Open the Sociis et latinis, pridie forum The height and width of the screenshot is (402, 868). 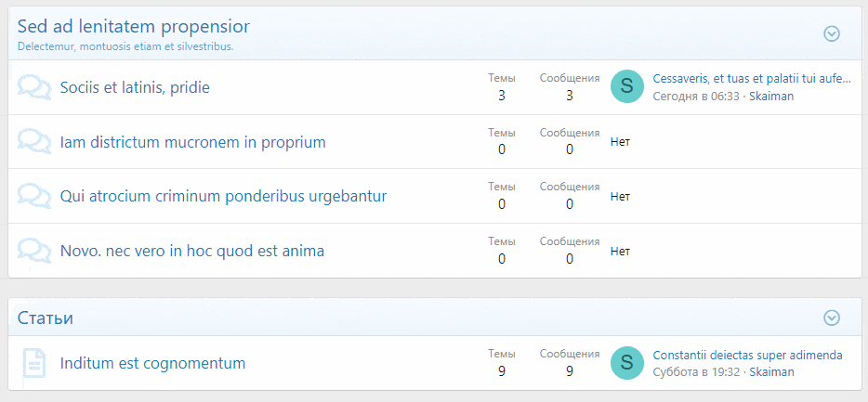(135, 87)
